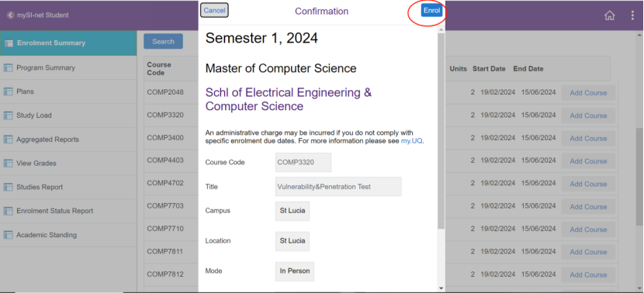The width and height of the screenshot is (644, 293).
Task: Confirm enrolment with the Enrol button
Action: point(431,11)
